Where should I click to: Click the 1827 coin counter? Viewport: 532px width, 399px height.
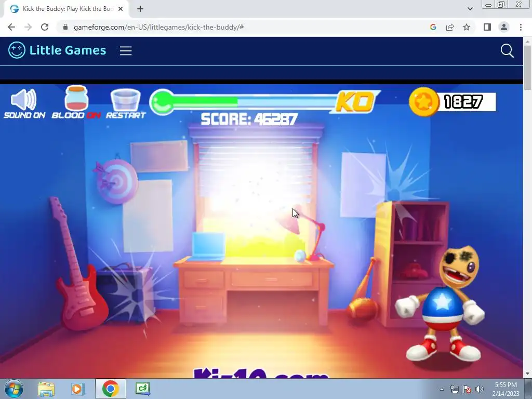(x=466, y=102)
